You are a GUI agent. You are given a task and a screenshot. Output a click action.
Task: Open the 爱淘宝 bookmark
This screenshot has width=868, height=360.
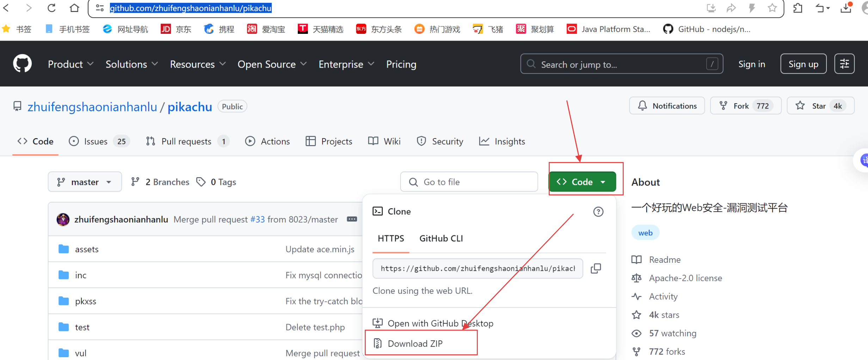pyautogui.click(x=266, y=29)
